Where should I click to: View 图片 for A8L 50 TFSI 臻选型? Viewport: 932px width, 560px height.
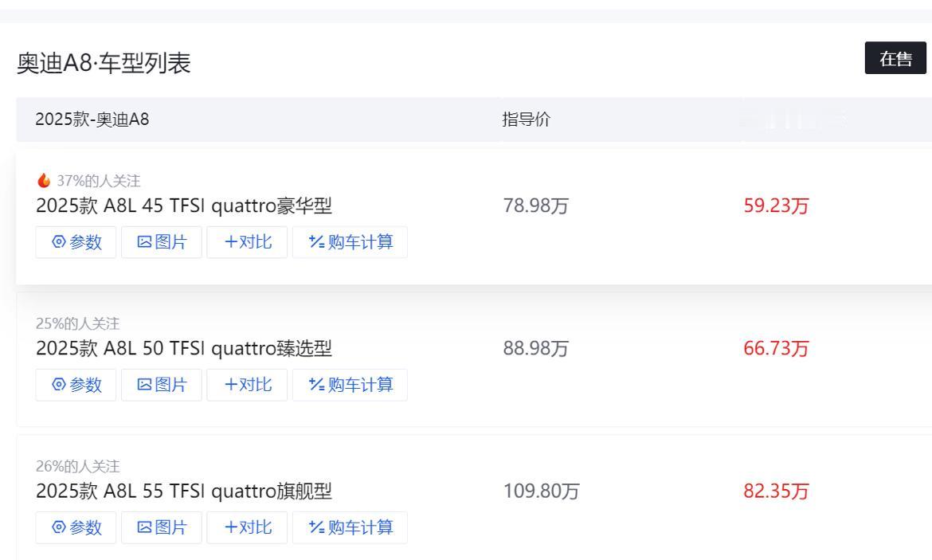[x=162, y=385]
